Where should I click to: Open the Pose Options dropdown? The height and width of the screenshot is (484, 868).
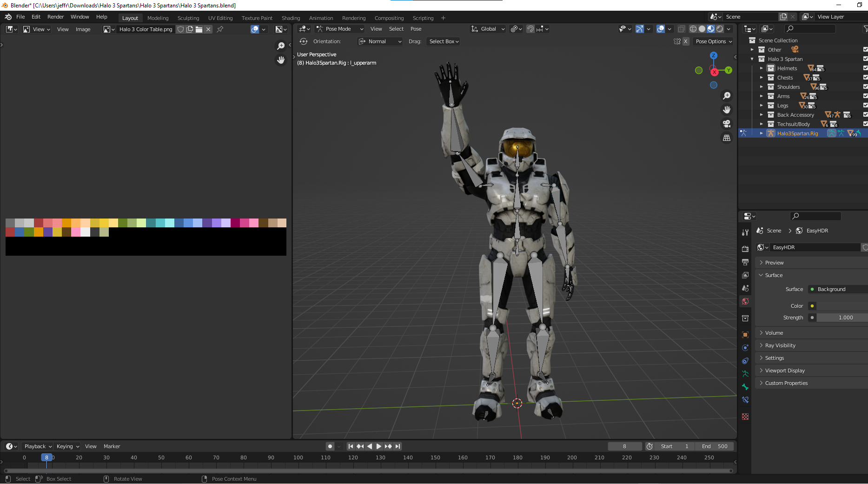point(714,41)
